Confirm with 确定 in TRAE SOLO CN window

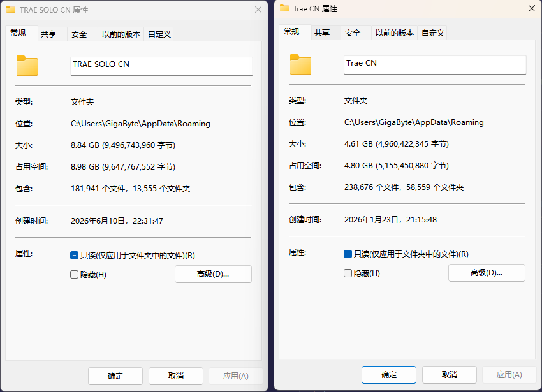click(x=115, y=376)
